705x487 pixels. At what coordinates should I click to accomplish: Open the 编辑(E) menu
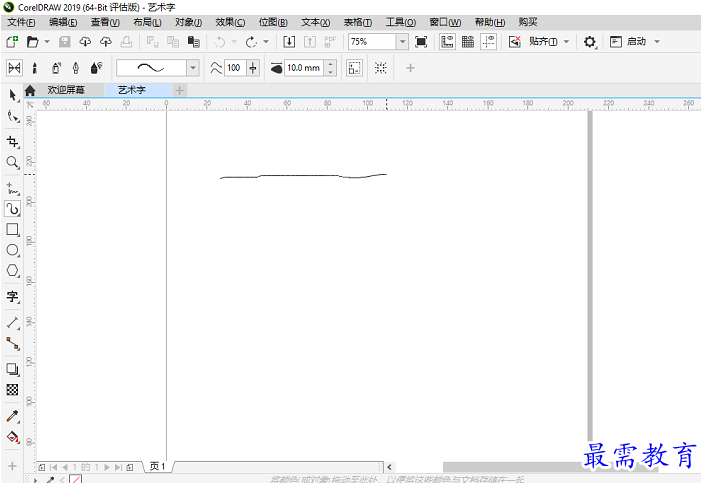[x=63, y=22]
